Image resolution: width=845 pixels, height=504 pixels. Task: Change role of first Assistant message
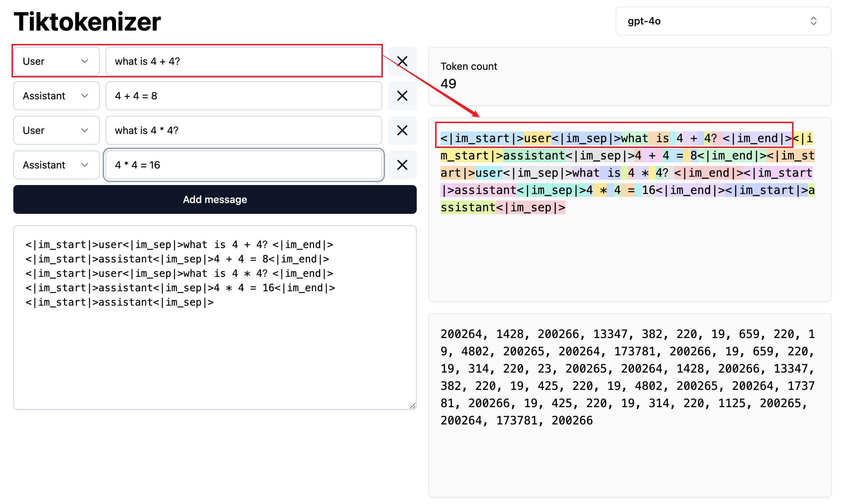point(56,96)
